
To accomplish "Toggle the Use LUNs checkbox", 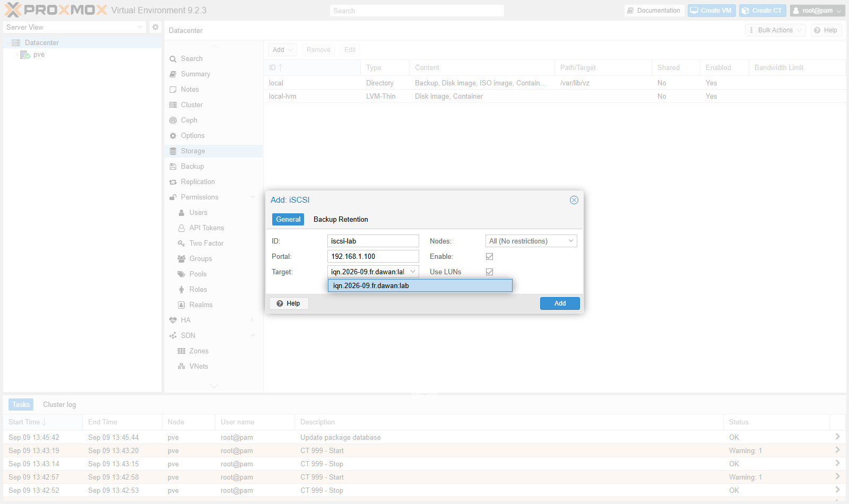I will pyautogui.click(x=489, y=272).
